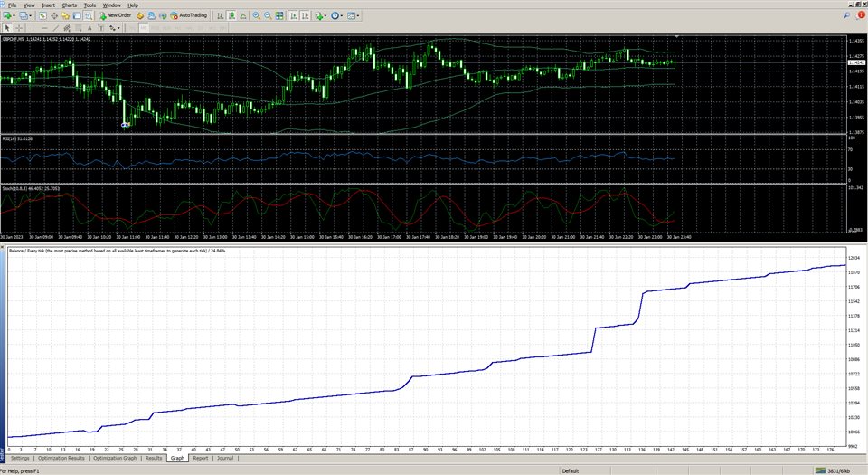Click the 1.14242 current price label
This screenshot has height=475, width=868.
pyautogui.click(x=856, y=62)
